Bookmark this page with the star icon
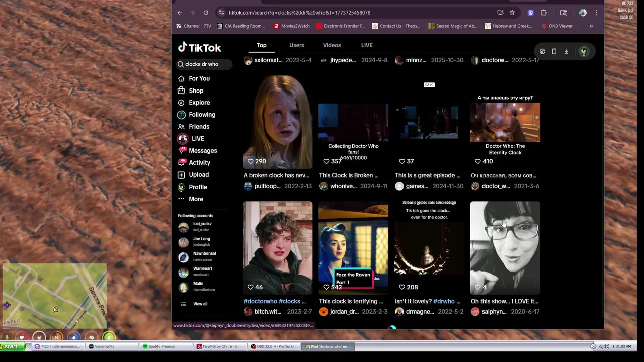The image size is (644, 362). 512,13
